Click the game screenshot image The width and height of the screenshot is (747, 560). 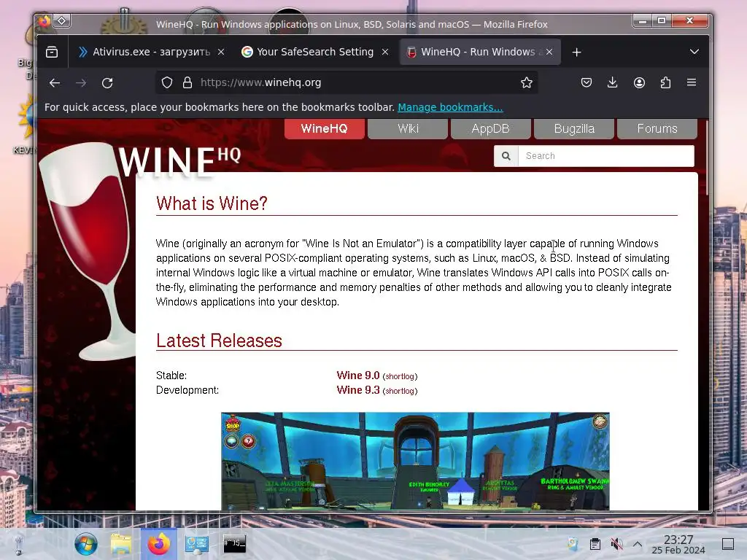click(415, 461)
